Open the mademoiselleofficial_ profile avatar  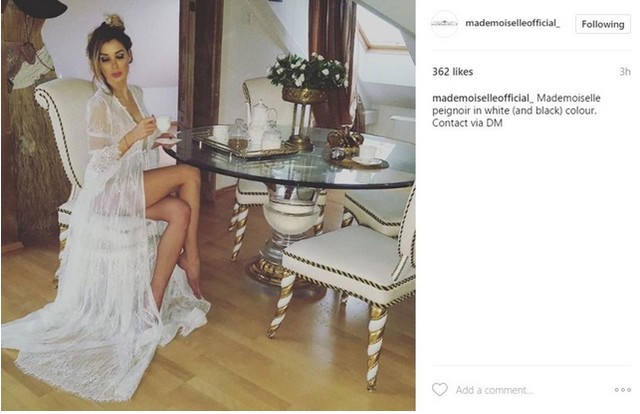point(444,24)
